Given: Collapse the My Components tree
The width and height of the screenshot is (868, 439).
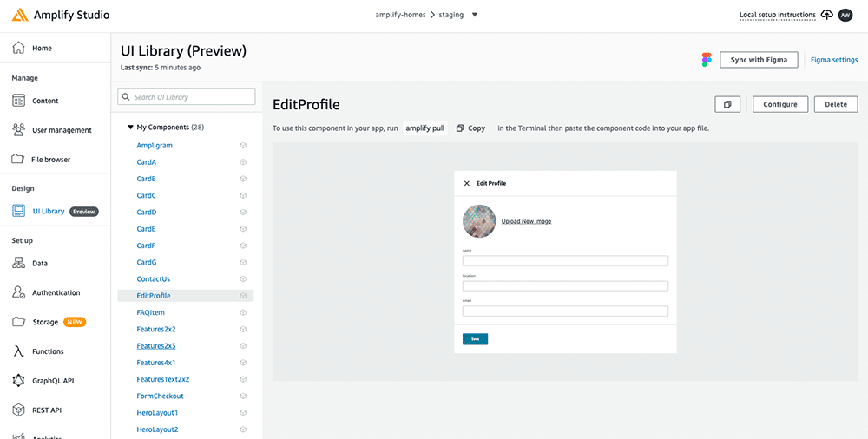Looking at the screenshot, I should tap(130, 128).
